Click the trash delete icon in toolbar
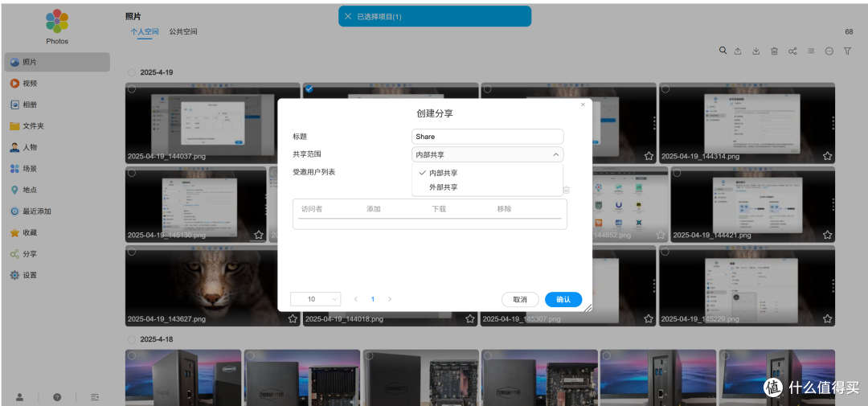868x406 pixels. tap(774, 51)
